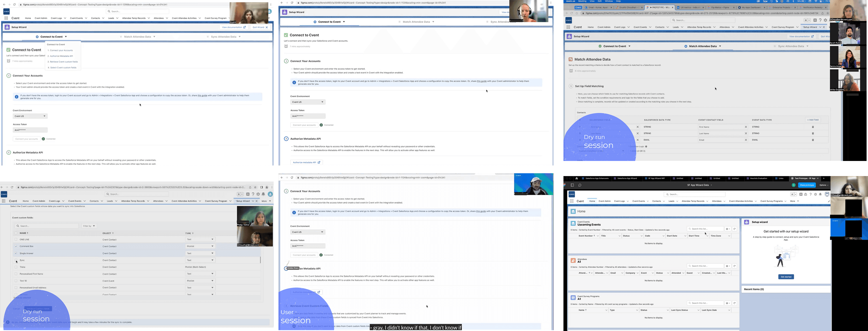Click Figma home icon in Home dashboard window
This screenshot has width=868, height=331.
[576, 179]
